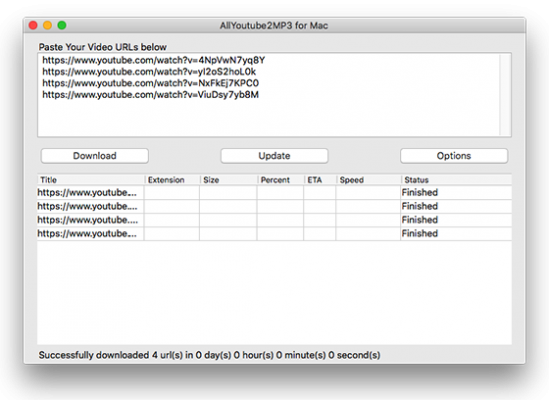Select the URL ending in yI2oS2hoL0k

pyautogui.click(x=149, y=72)
